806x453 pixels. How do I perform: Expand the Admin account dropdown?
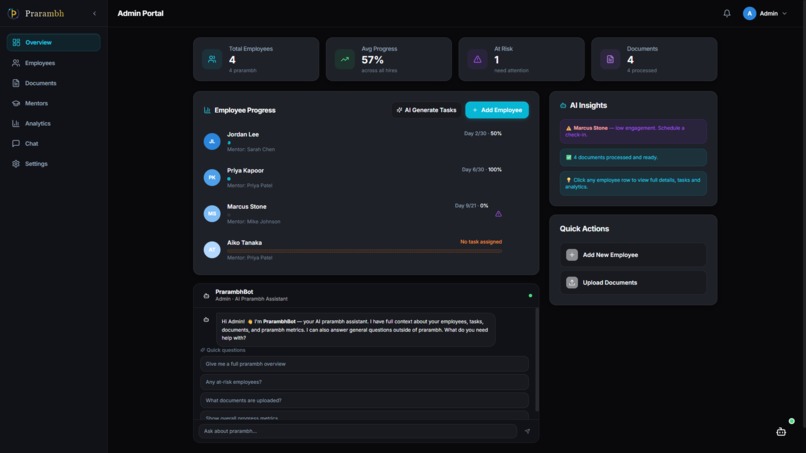(x=765, y=13)
